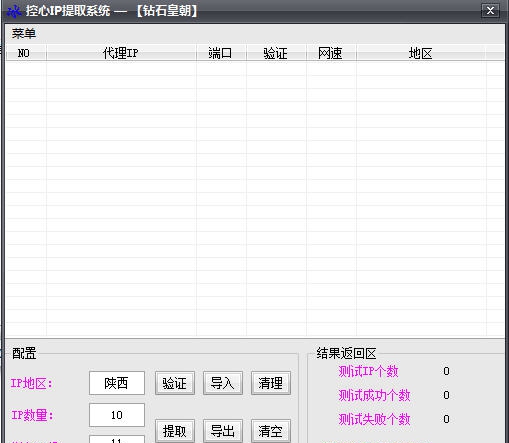Sort by the NO column header
This screenshot has height=443, width=509.
[26, 53]
